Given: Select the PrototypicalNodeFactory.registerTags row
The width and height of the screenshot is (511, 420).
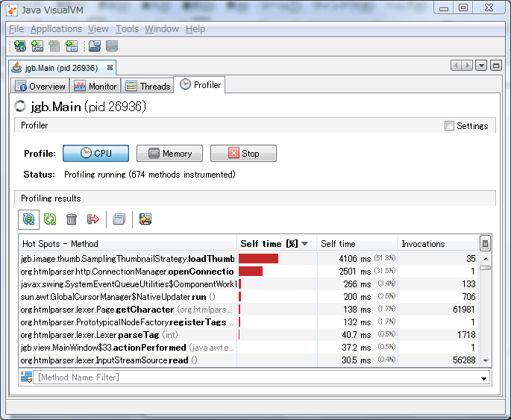Looking at the screenshot, I should pos(248,322).
